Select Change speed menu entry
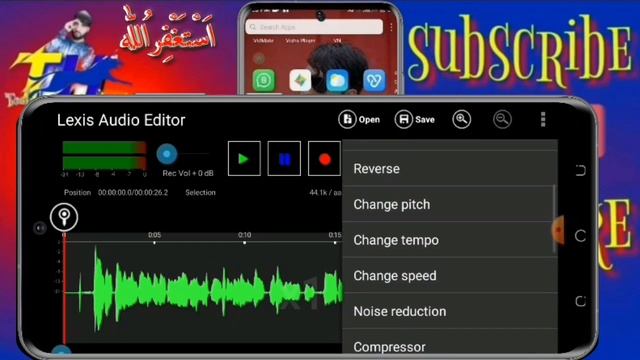The image size is (640, 360). (450, 276)
